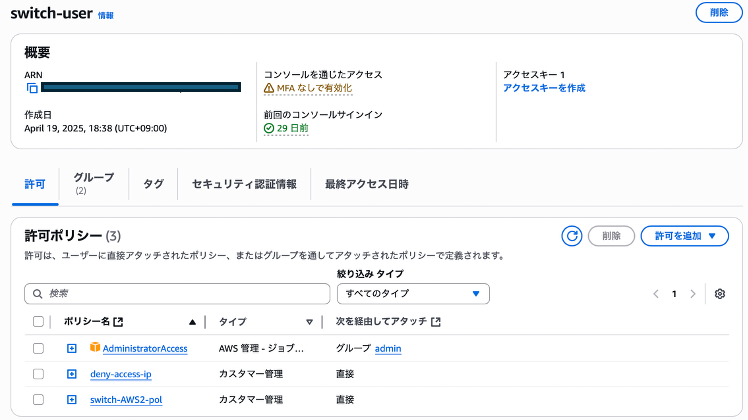Open the 最終アクセス日時 tab
Viewport: 748px width, 420px height.
click(x=366, y=184)
